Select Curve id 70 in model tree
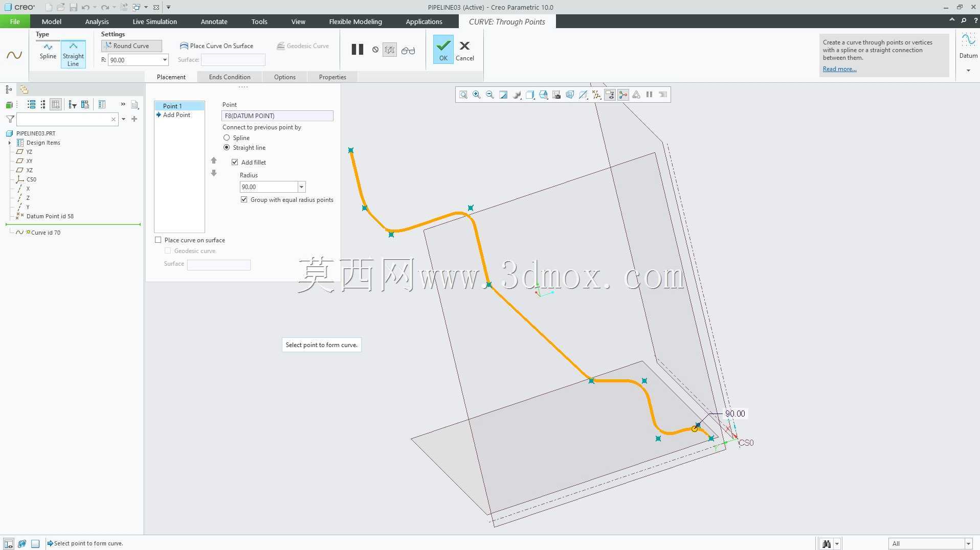This screenshot has height=550, width=980. (x=46, y=233)
